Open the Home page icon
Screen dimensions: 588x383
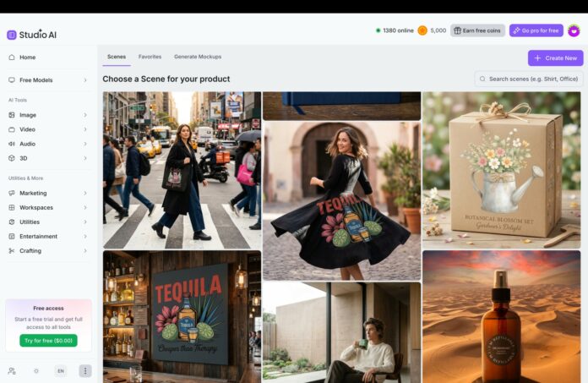tap(12, 57)
